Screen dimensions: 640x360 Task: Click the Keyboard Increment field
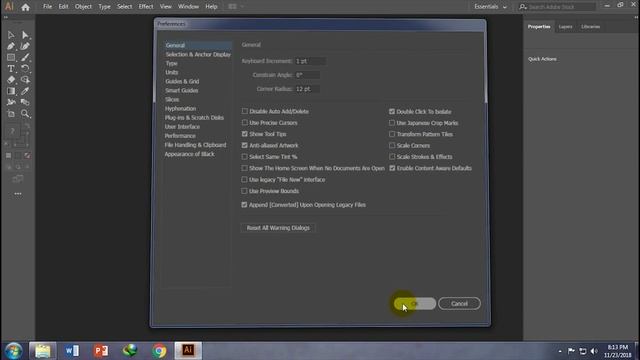pyautogui.click(x=310, y=61)
